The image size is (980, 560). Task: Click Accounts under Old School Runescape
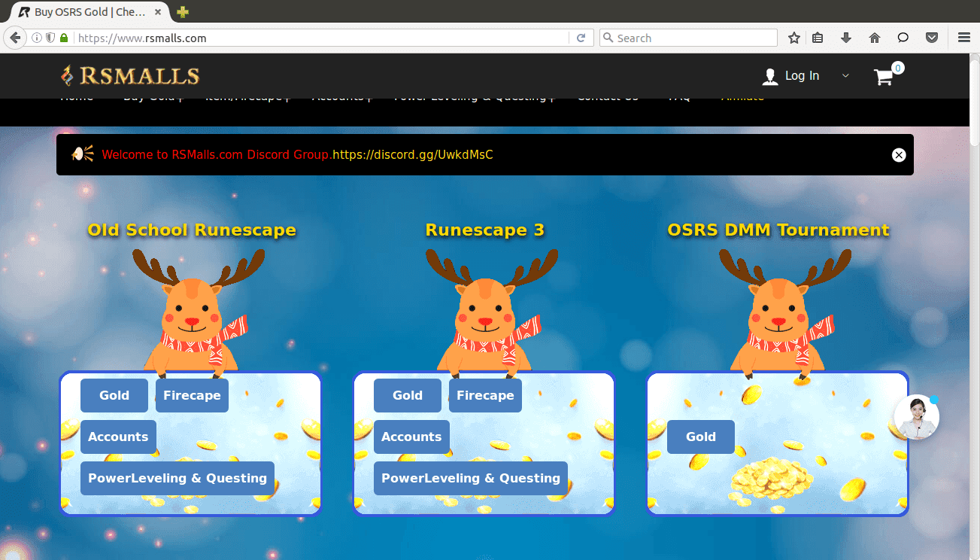(118, 437)
